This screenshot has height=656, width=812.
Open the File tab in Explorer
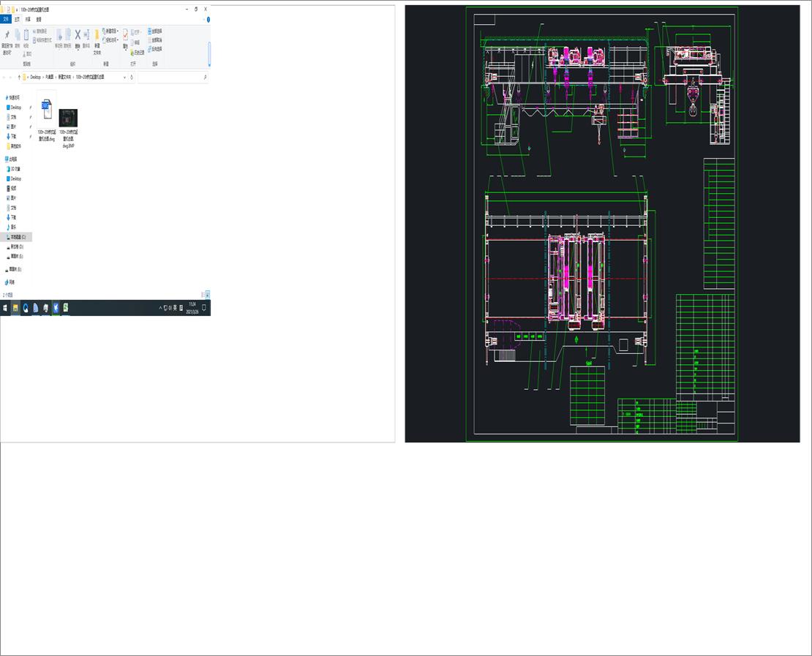(x=6, y=19)
